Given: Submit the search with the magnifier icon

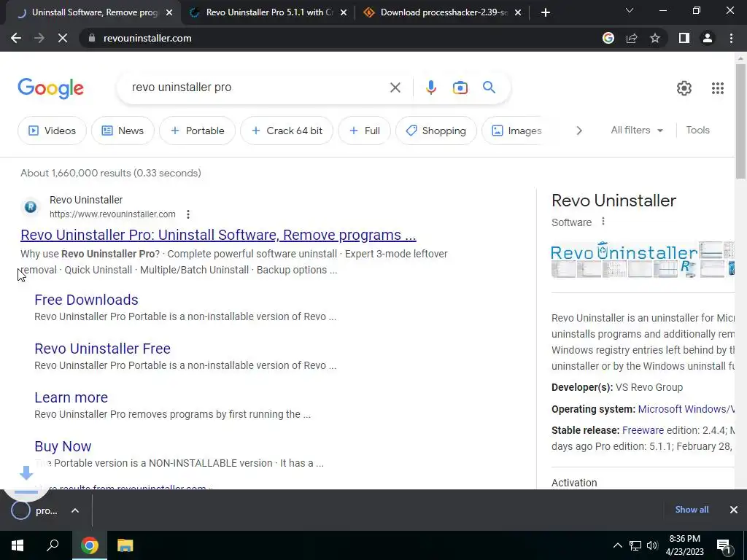Looking at the screenshot, I should tap(489, 87).
